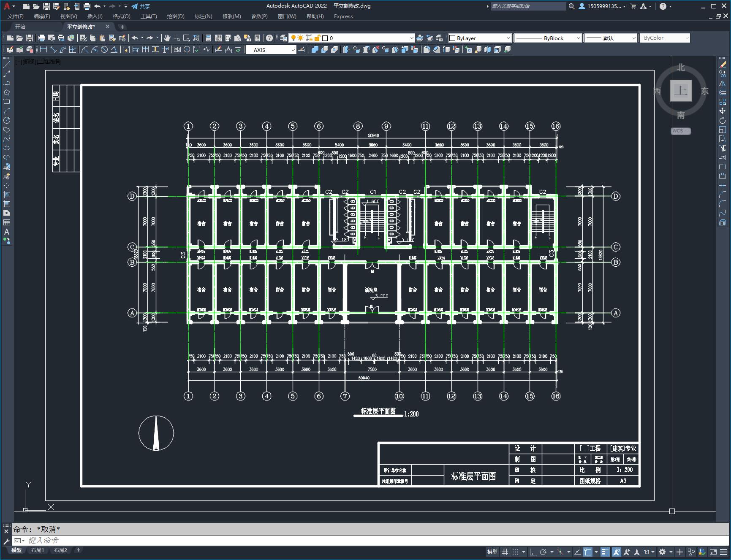731x560 pixels.
Task: Select the Hatch tool in draw toolbar
Action: point(7,195)
